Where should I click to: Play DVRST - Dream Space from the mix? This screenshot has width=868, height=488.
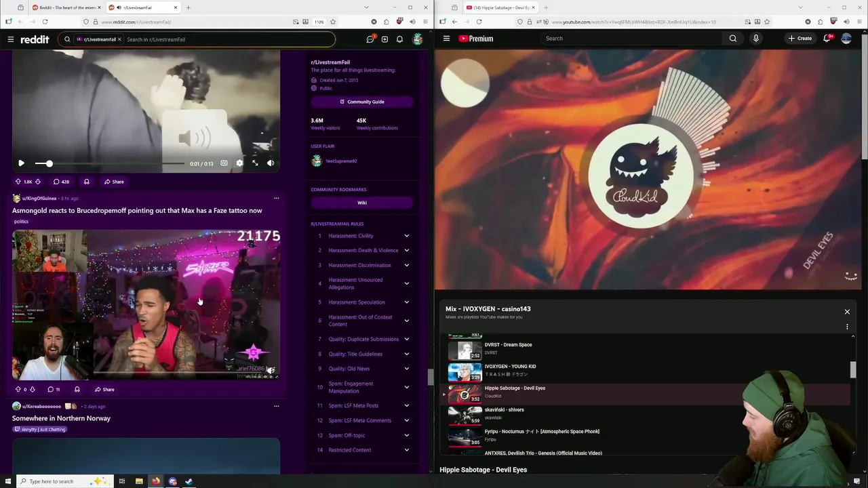click(644, 349)
